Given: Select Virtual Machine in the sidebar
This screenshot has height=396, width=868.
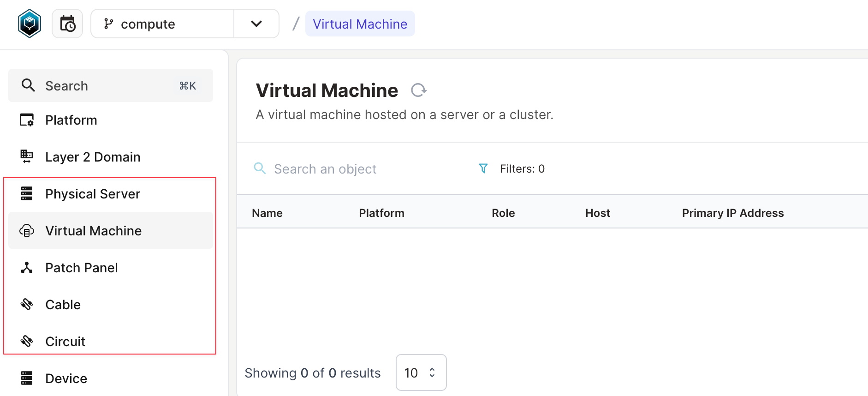Looking at the screenshot, I should point(111,230).
